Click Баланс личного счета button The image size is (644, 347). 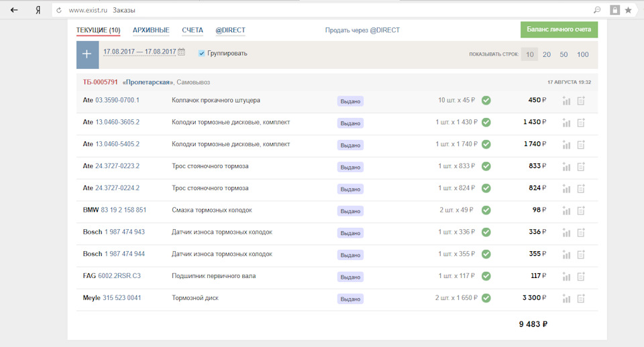click(x=559, y=29)
